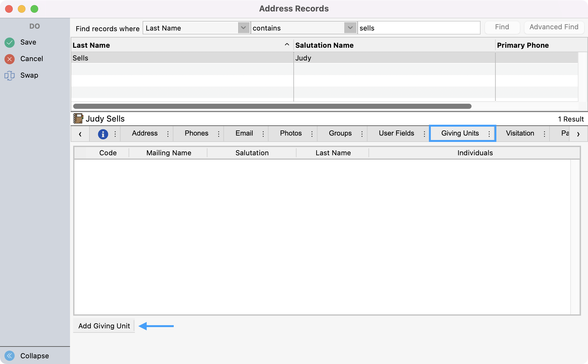Image resolution: width=588 pixels, height=364 pixels.
Task: Switch to the Phones tab
Action: [x=196, y=133]
